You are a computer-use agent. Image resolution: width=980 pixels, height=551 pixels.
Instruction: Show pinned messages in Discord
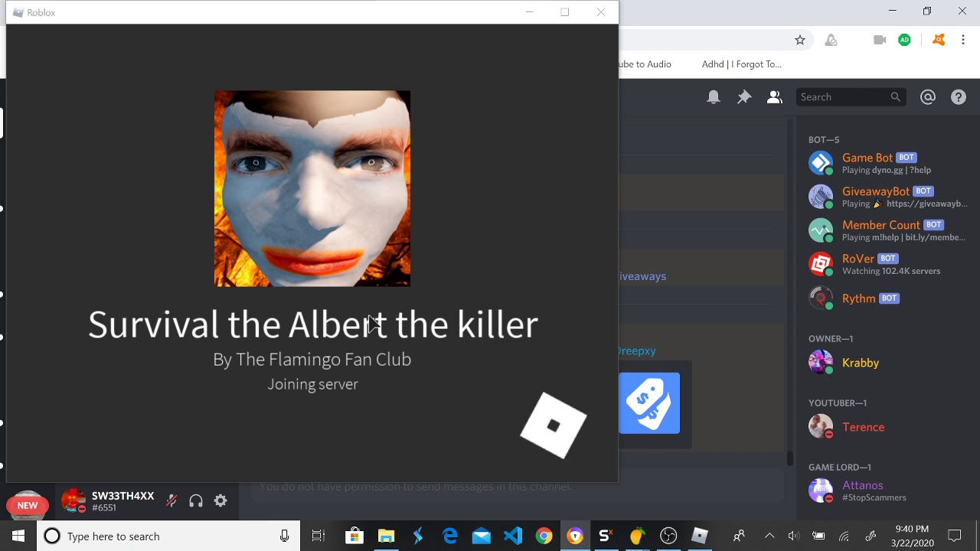coord(744,97)
